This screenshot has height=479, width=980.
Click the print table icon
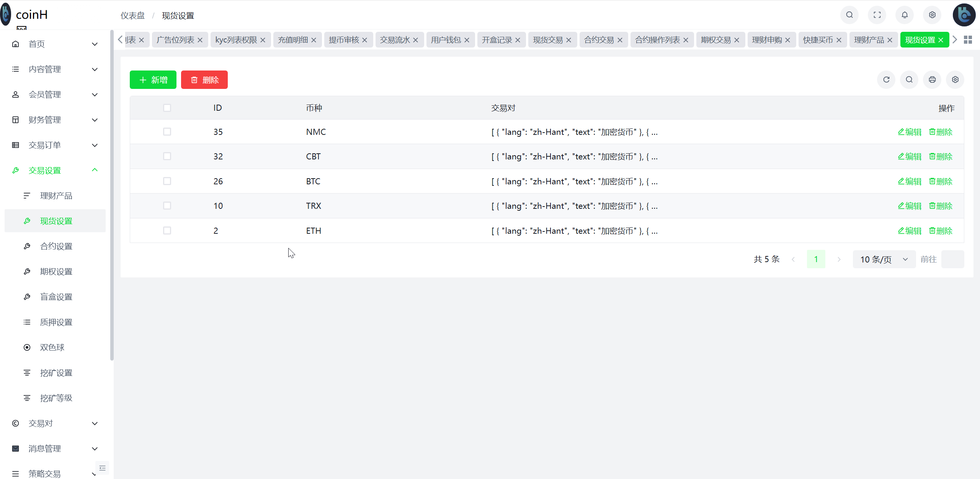point(932,80)
